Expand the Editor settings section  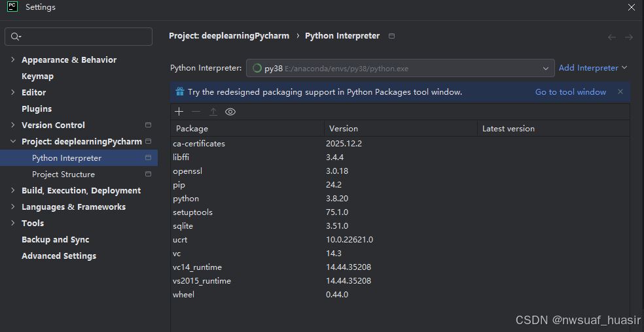tap(12, 93)
